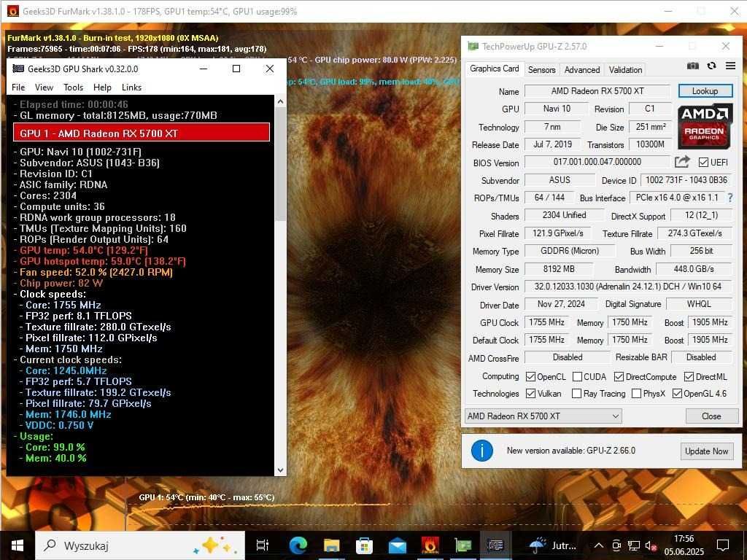The height and width of the screenshot is (560, 747).
Task: Click the muted volume icon in system tray
Action: (651, 545)
